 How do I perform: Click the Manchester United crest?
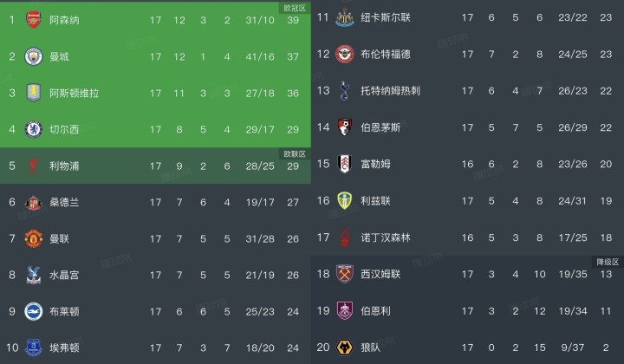tap(33, 238)
